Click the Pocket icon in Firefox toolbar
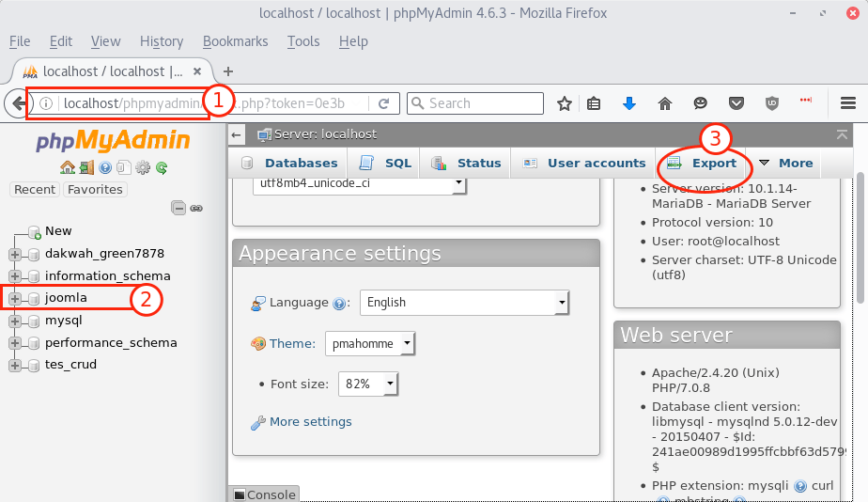Viewport: 868px width, 502px height. click(x=737, y=103)
